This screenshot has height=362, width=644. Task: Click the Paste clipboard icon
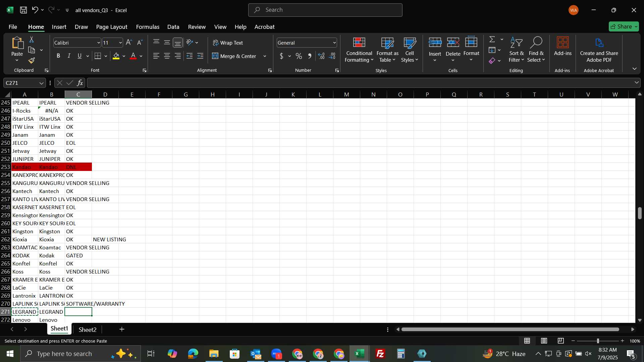coord(17,43)
